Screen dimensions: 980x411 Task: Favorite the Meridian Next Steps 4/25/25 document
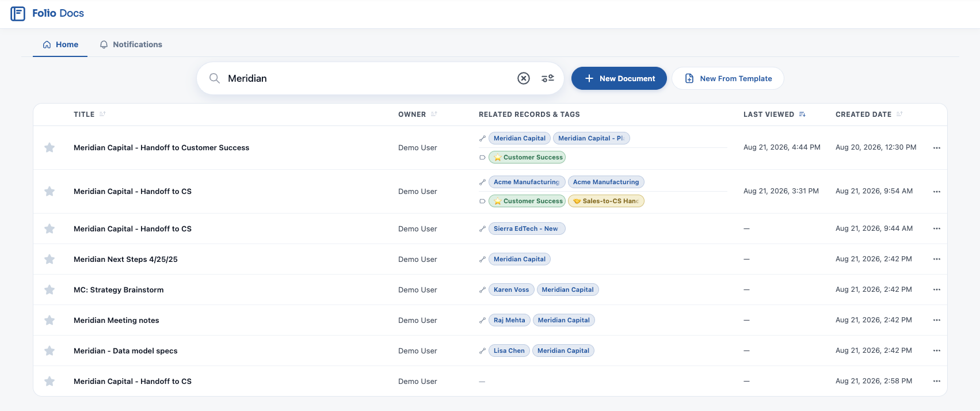pos(49,259)
